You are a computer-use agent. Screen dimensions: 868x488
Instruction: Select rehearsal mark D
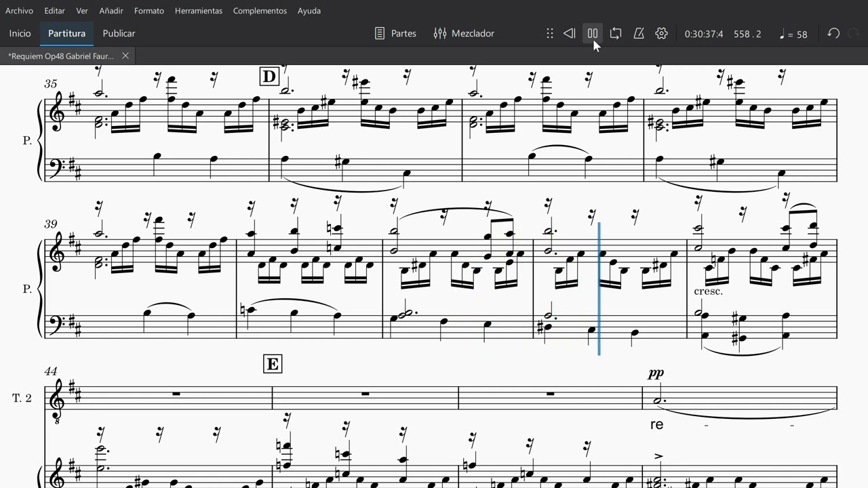click(x=269, y=77)
